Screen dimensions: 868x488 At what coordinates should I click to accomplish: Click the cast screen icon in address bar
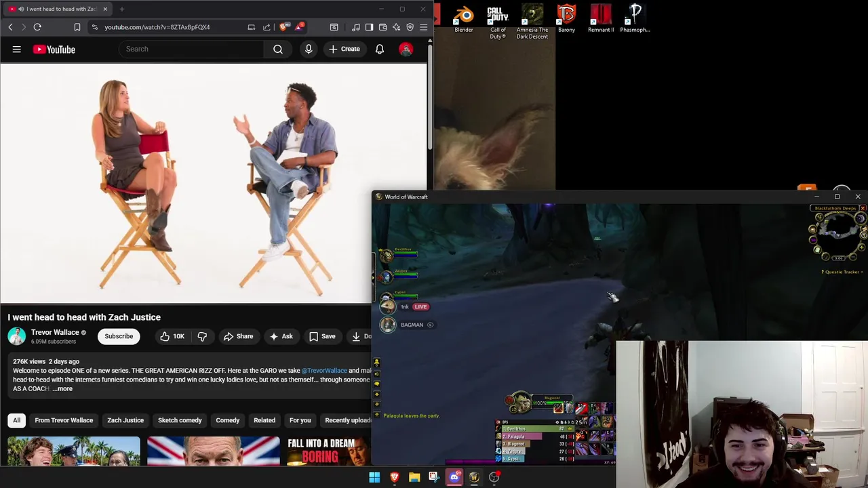pos(252,27)
